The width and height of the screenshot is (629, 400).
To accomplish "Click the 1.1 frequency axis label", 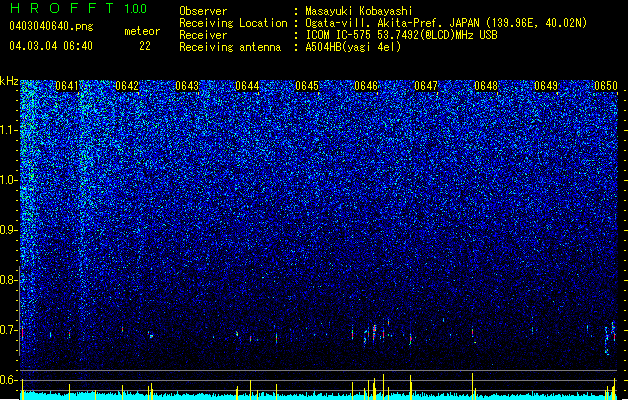I will 9,130.
